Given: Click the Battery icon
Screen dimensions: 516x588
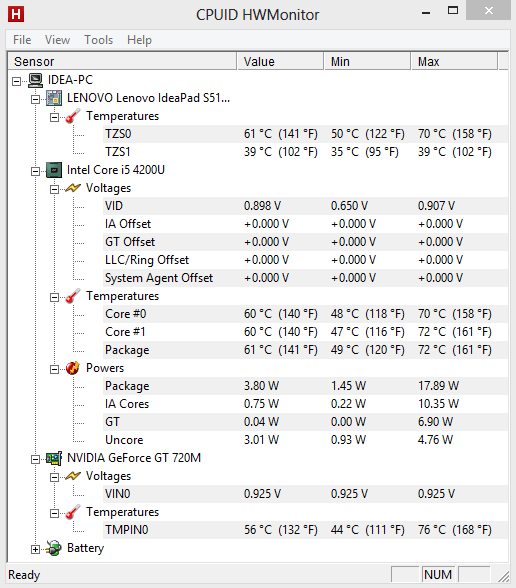Looking at the screenshot, I should click(x=54, y=548).
